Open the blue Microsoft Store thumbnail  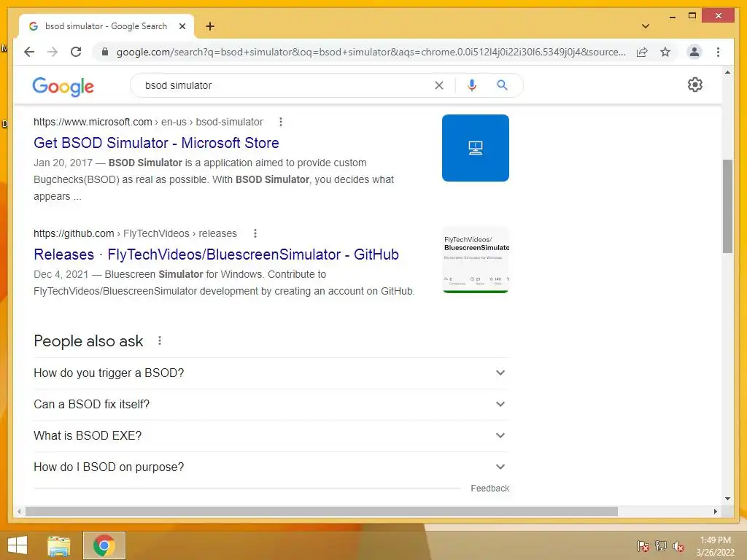[x=475, y=147]
